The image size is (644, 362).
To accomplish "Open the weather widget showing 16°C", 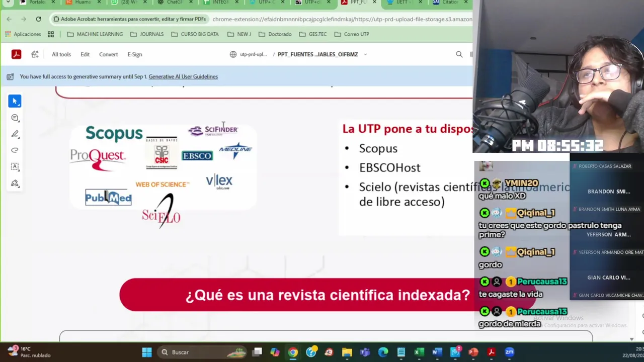I will (29, 352).
